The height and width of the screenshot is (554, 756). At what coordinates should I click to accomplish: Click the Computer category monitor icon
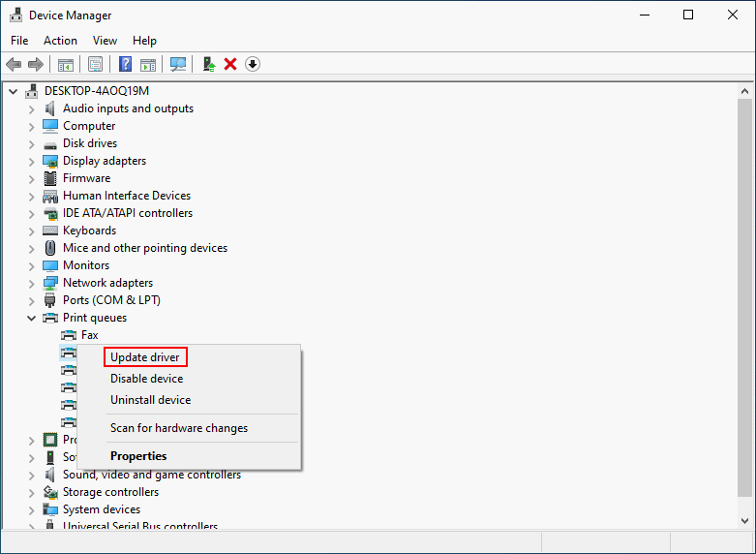50,126
